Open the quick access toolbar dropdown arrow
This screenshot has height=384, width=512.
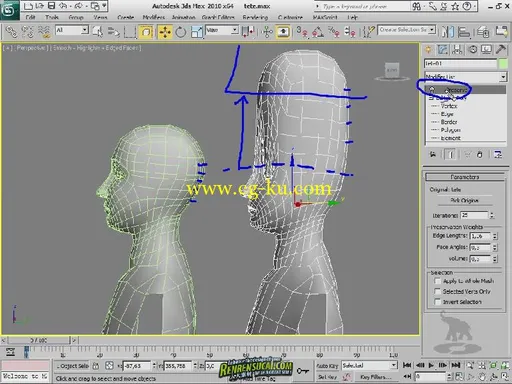pyautogui.click(x=104, y=6)
